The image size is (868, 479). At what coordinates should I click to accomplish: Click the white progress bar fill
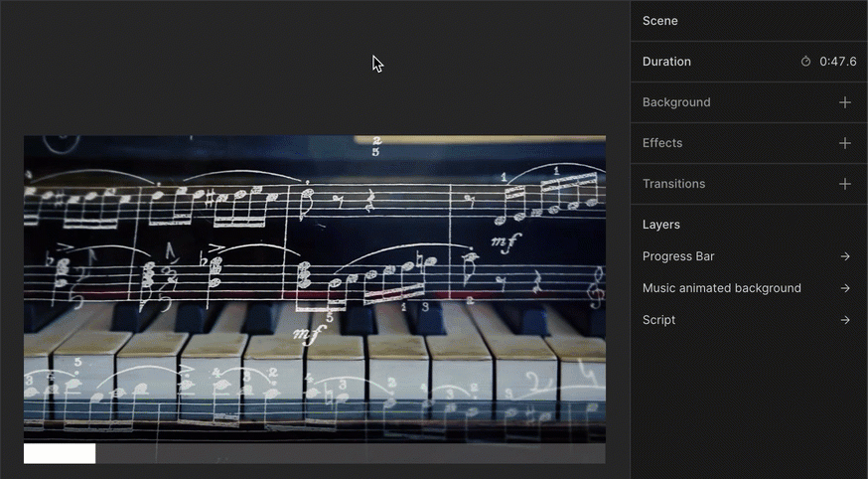point(60,453)
